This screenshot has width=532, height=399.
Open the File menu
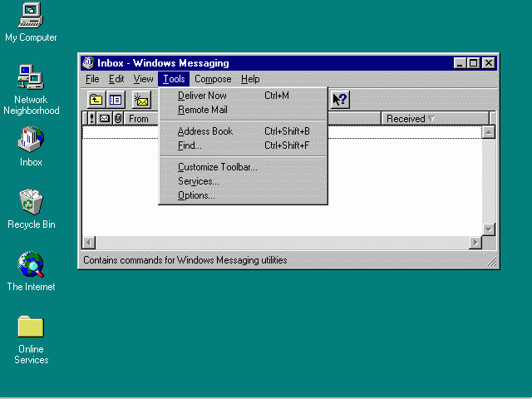click(92, 79)
